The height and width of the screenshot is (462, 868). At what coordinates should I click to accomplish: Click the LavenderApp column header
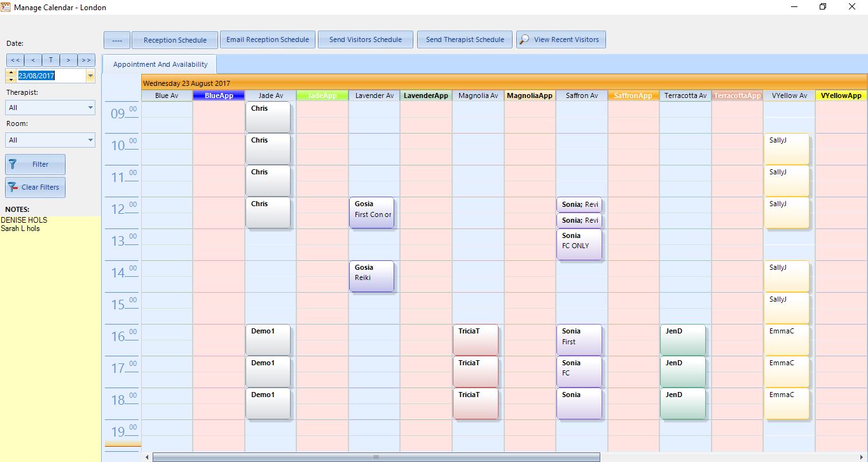(x=426, y=96)
